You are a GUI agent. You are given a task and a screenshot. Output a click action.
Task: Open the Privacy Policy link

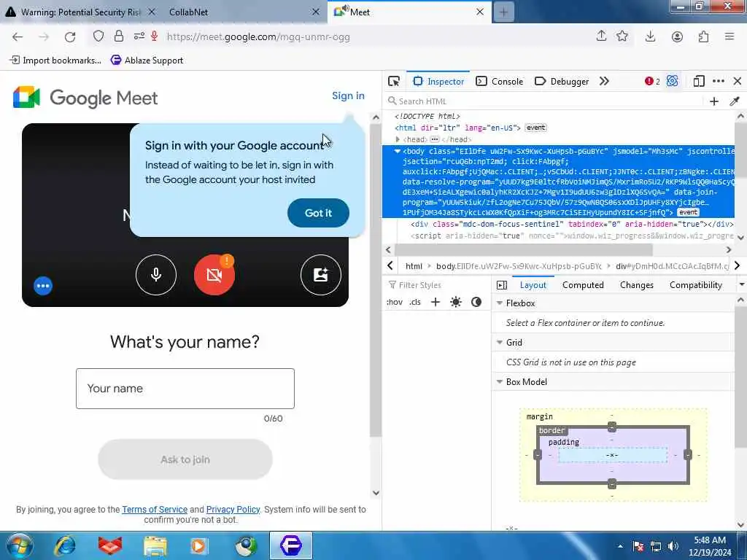coord(233,510)
